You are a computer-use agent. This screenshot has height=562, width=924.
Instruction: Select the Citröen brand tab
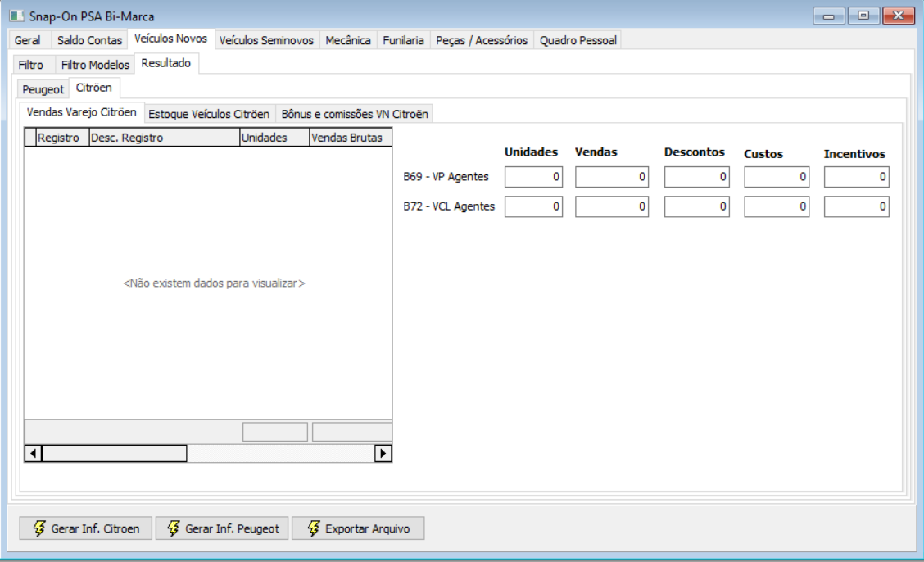(94, 88)
